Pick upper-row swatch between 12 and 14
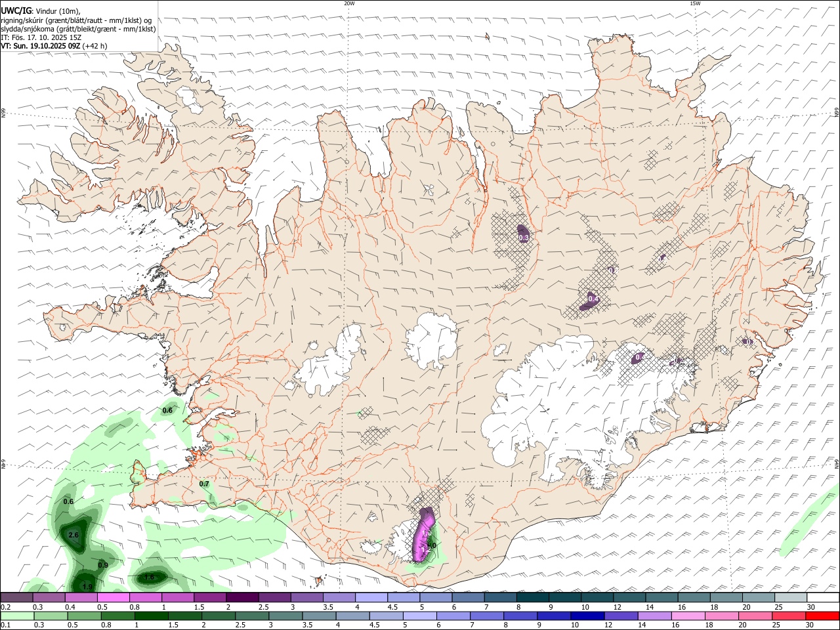The width and height of the screenshot is (840, 630). [x=628, y=598]
